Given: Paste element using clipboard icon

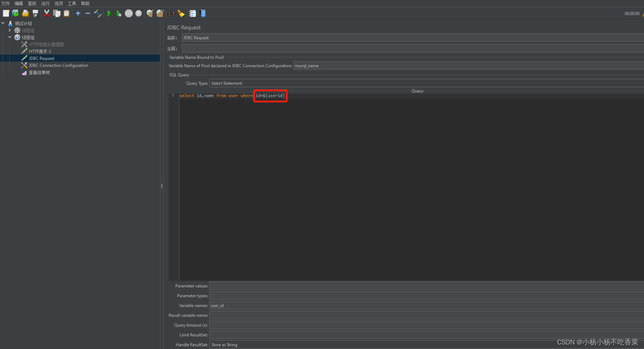Looking at the screenshot, I should pyautogui.click(x=66, y=13).
